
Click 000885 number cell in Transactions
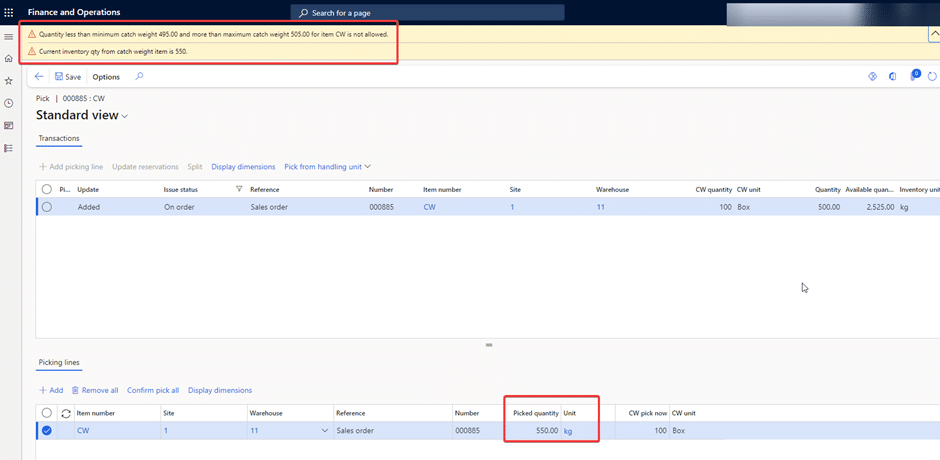pos(381,207)
